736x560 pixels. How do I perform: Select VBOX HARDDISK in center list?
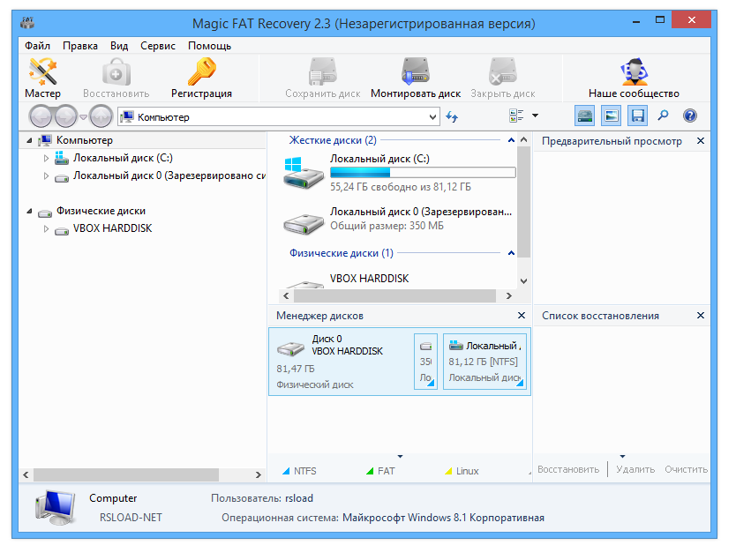370,279
